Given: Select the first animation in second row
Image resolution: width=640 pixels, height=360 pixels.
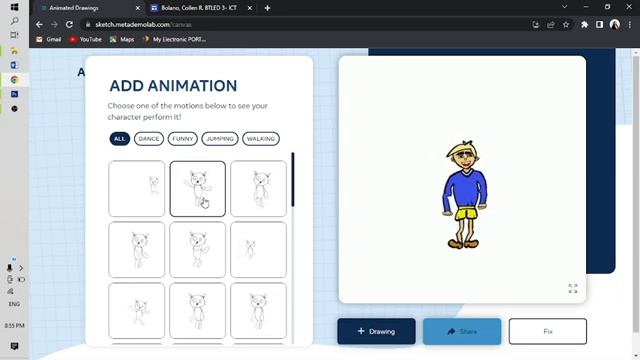Looking at the screenshot, I should point(137,250).
